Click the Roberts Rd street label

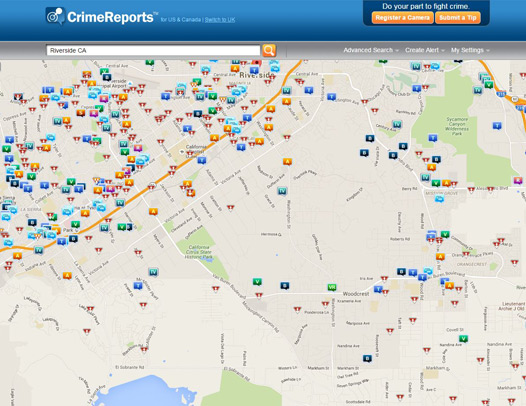click(400, 239)
